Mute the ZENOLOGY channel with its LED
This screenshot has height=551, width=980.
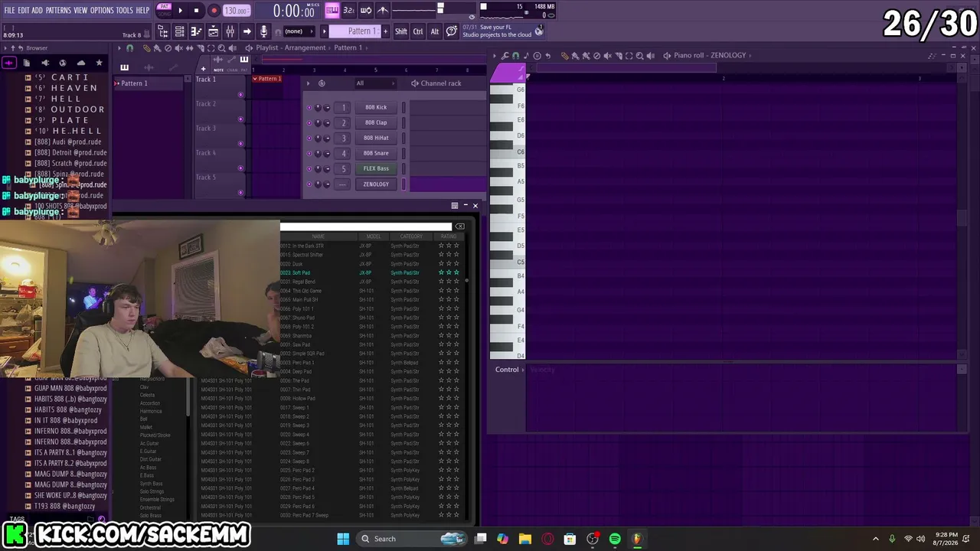[309, 184]
